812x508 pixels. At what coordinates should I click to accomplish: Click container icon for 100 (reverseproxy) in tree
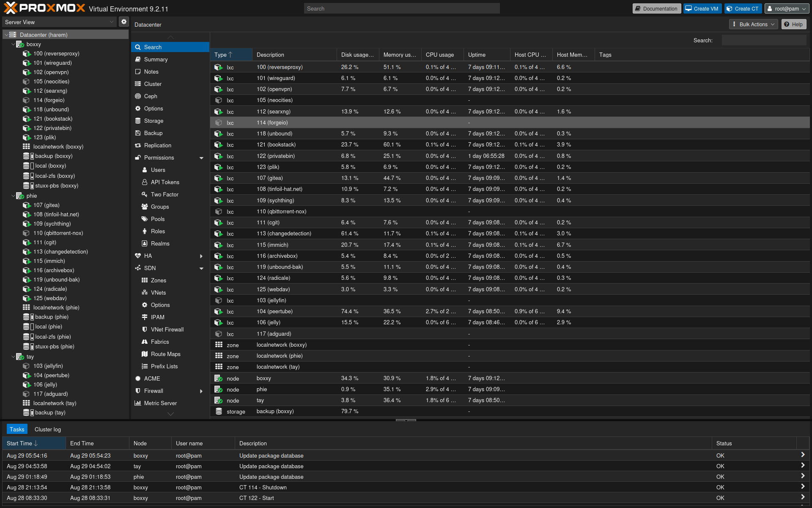(27, 53)
